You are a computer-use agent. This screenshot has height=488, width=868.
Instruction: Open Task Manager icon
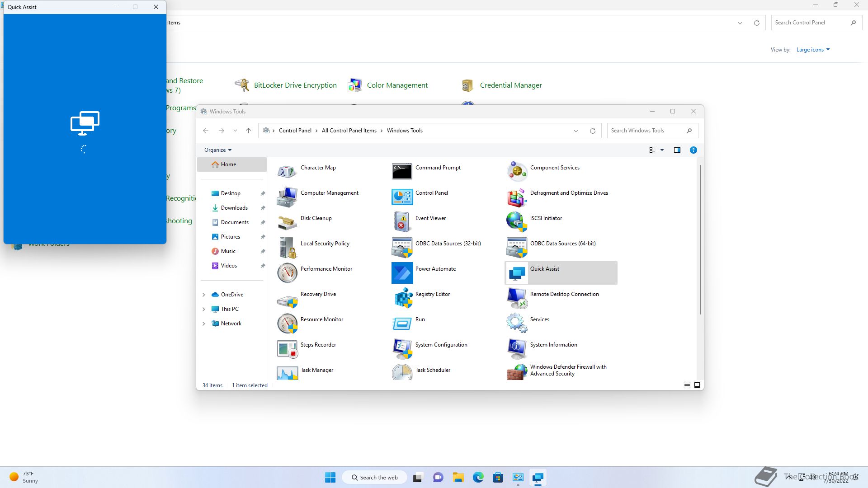tap(287, 372)
